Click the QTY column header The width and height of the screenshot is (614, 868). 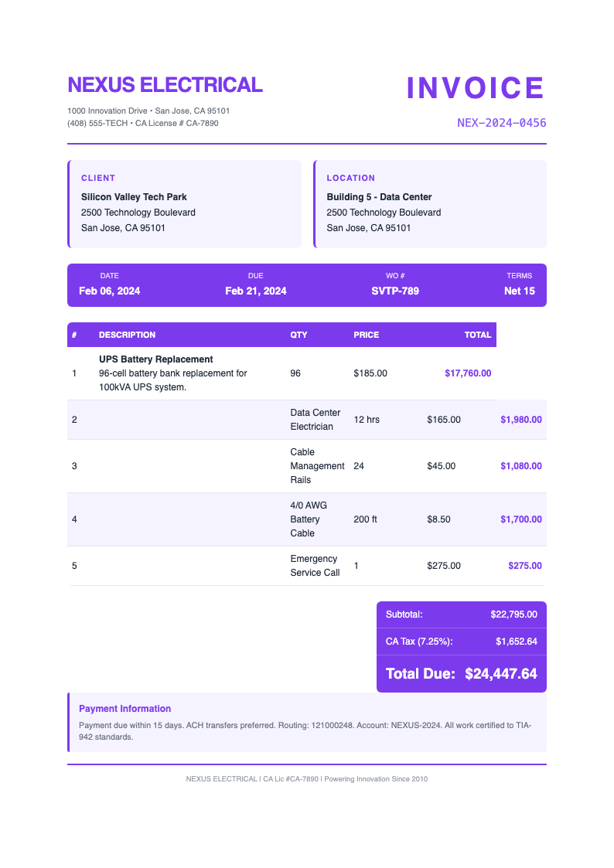[x=298, y=335]
